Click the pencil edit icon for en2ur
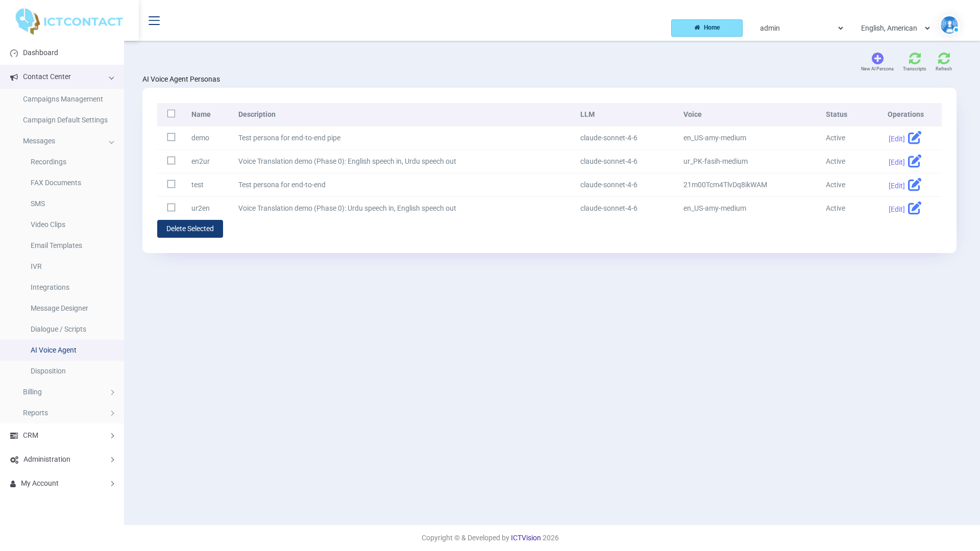The image size is (980, 551). coord(915,161)
